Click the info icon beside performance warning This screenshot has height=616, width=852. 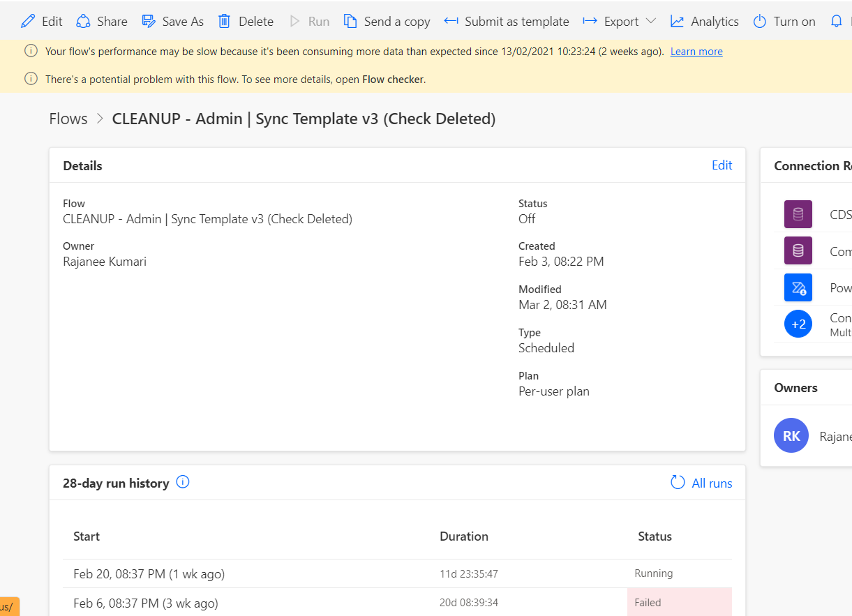(x=31, y=51)
